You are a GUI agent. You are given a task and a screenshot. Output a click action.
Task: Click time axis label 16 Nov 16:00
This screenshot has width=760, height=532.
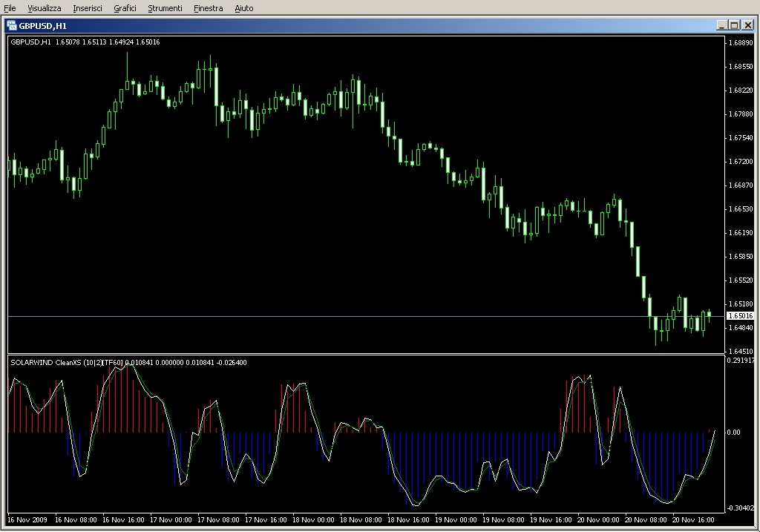point(123,520)
